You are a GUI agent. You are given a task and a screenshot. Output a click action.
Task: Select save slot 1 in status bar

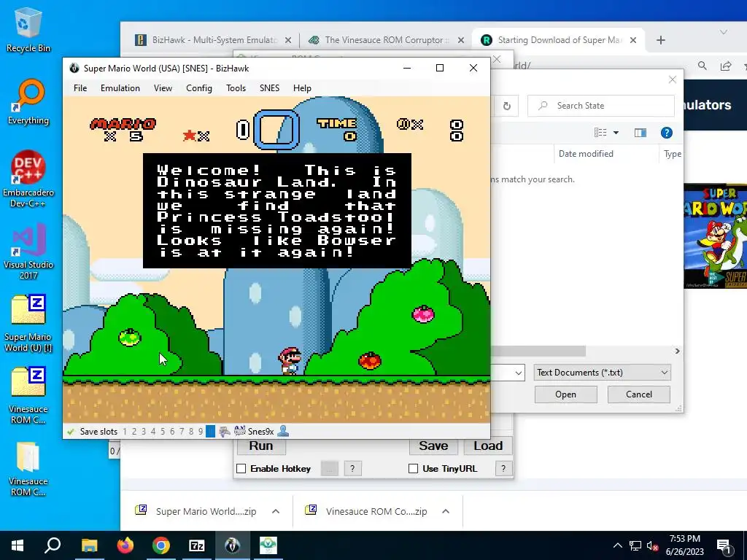125,432
